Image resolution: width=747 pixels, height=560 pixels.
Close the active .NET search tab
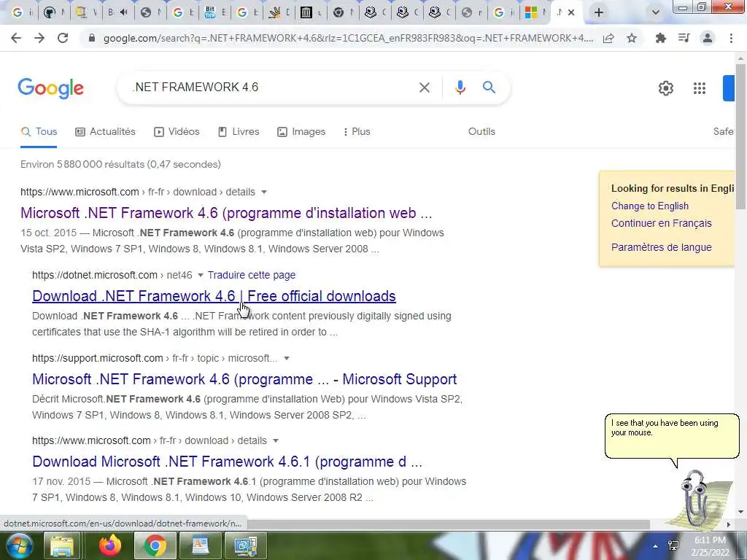click(570, 12)
